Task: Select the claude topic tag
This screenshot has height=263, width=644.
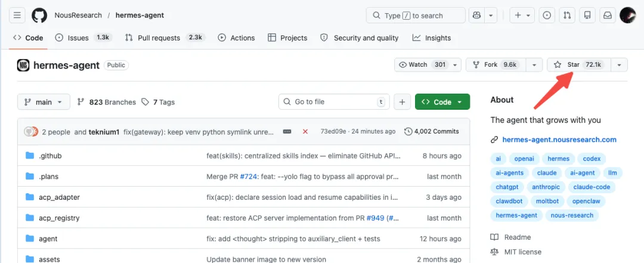Action: (x=547, y=173)
